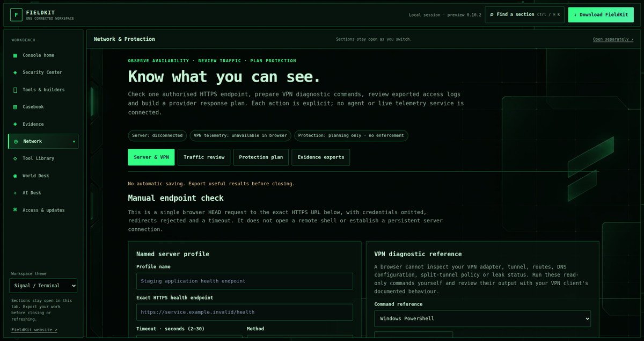Go to Tools & builders

(x=43, y=90)
